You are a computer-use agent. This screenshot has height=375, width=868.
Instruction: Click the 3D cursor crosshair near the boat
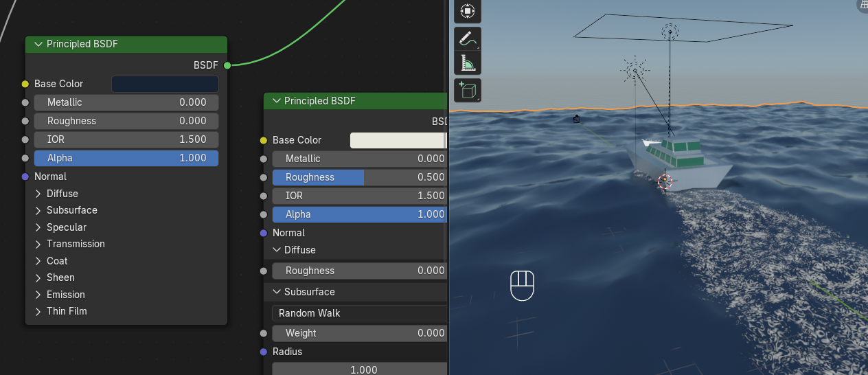pos(665,182)
